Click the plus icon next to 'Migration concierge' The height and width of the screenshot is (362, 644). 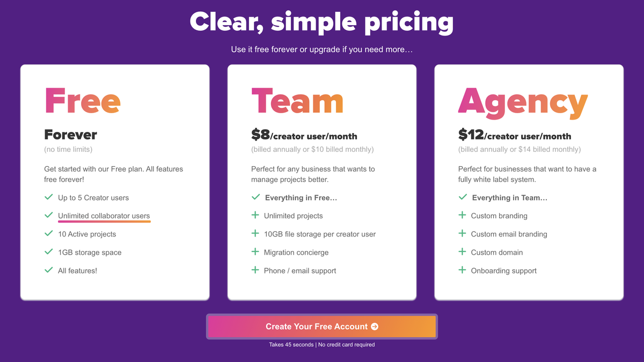pyautogui.click(x=255, y=252)
